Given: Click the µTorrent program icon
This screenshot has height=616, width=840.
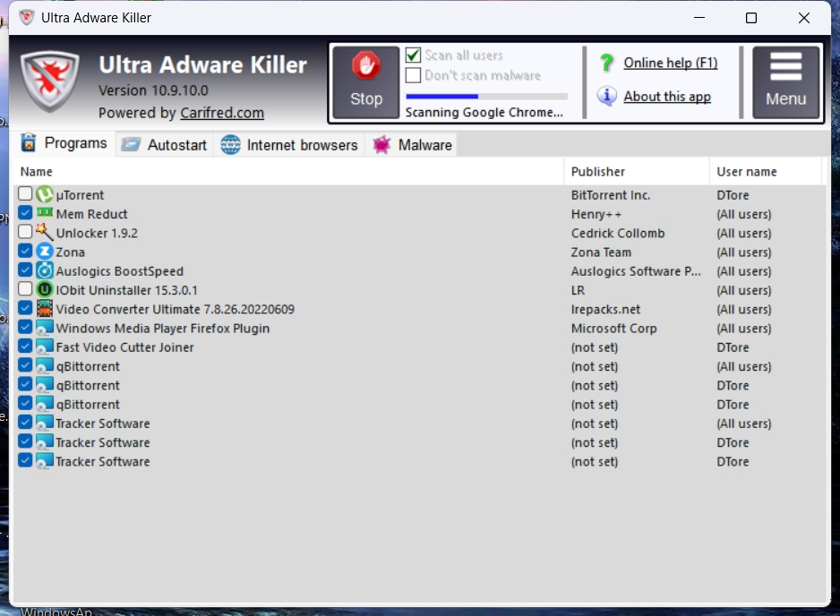Looking at the screenshot, I should click(45, 194).
